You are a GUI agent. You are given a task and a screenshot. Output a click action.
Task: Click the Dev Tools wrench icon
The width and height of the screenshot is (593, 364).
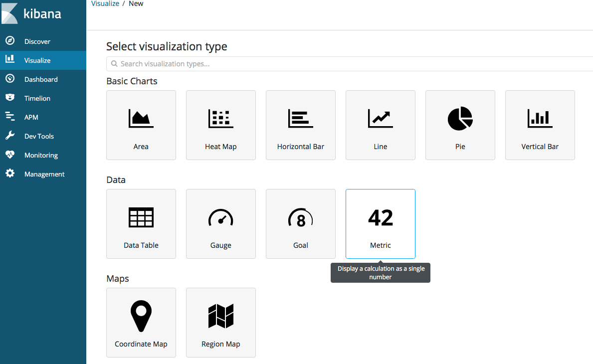click(10, 135)
